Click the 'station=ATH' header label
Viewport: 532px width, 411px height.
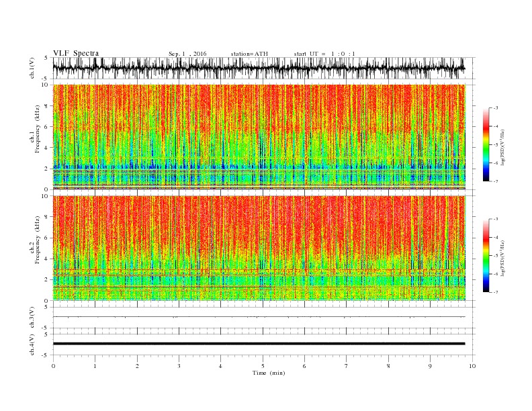click(249, 54)
